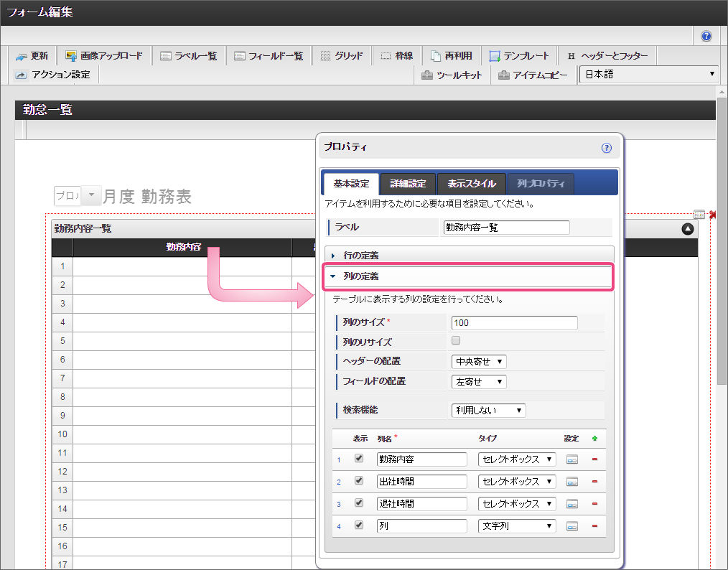The width and height of the screenshot is (728, 570).
Task: Click the blue help icon at top right
Action: point(706,36)
